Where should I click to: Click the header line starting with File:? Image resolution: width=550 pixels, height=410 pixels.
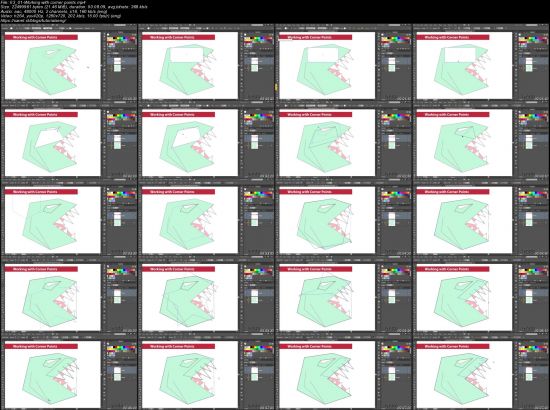43,2
